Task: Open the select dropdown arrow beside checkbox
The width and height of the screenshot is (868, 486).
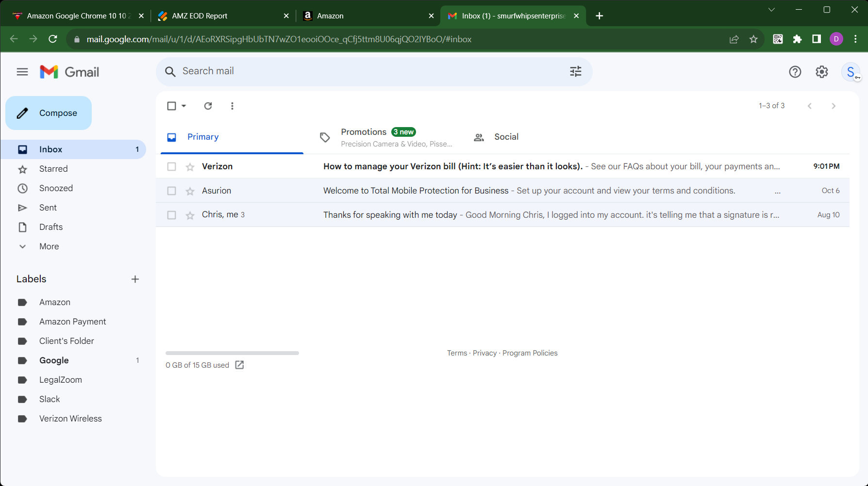Action: 184,106
